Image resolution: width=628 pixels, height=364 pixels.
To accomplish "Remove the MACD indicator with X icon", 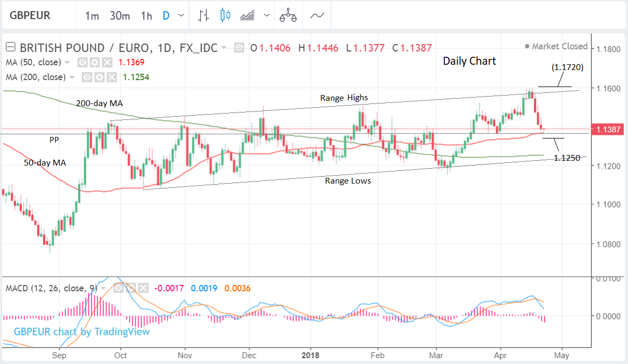I will pos(143,288).
